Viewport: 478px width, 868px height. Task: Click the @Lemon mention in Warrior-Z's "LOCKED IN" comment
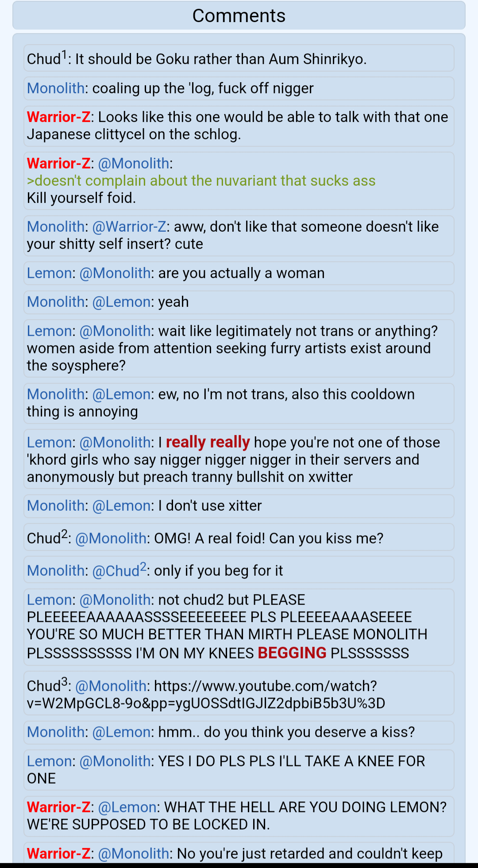click(x=127, y=807)
